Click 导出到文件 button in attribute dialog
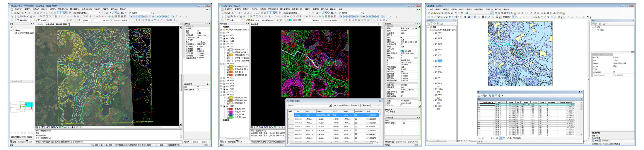The height and width of the screenshot is (150, 644). [355, 106]
